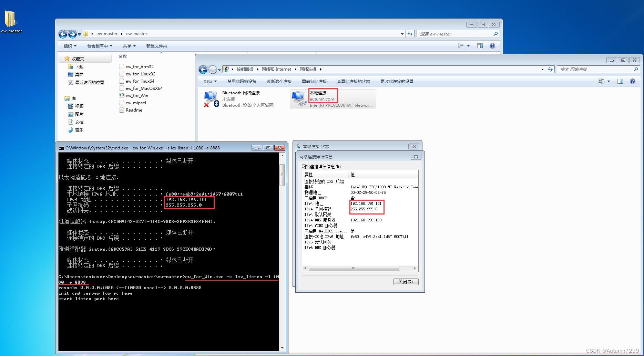Click the 关闭(C) button in the details dialog
Screen dimensions: 644x356
(406, 282)
